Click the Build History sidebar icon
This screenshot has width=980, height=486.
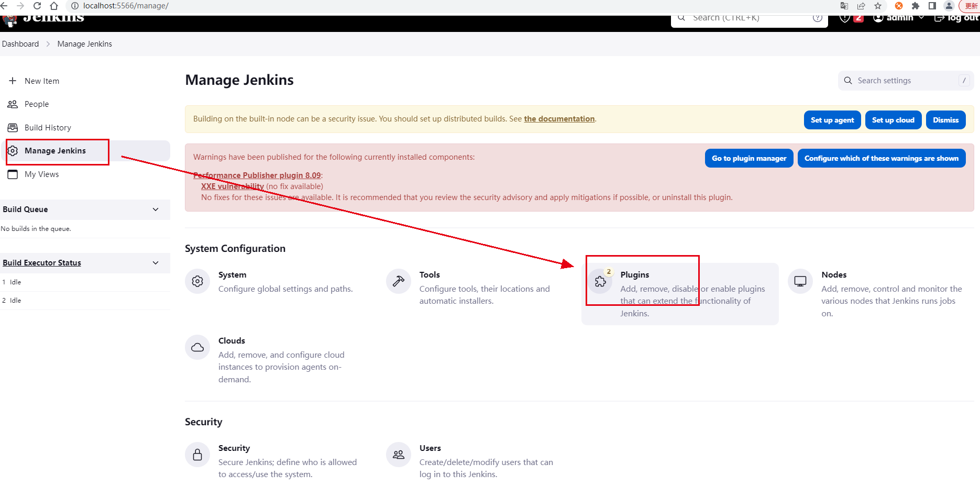coord(13,128)
